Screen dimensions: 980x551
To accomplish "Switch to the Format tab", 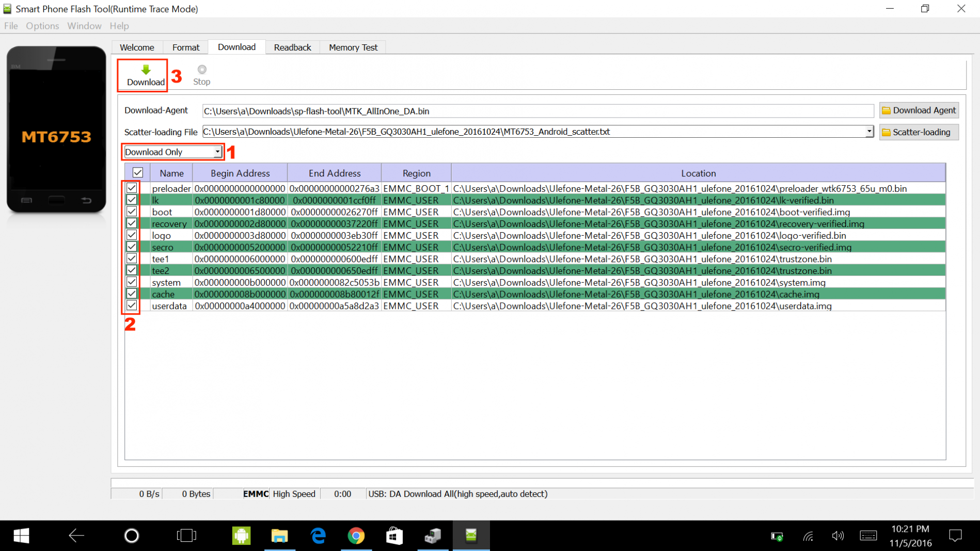I will [x=186, y=47].
